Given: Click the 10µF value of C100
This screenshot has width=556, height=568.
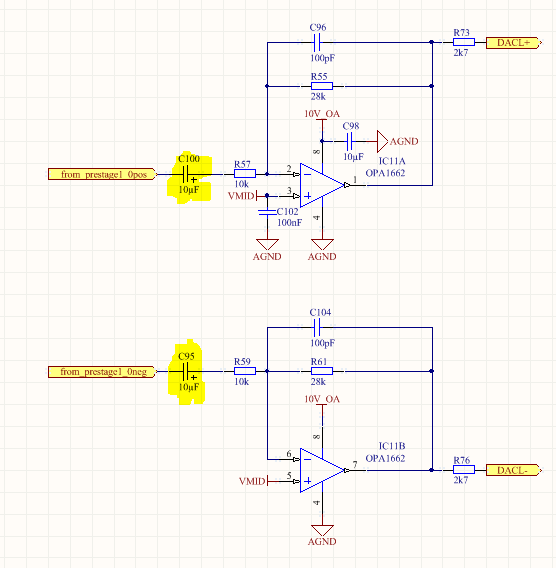Looking at the screenshot, I should pyautogui.click(x=189, y=189).
